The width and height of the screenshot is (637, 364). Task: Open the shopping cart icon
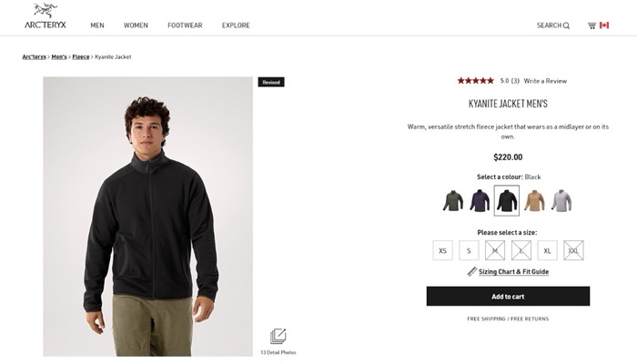tap(591, 25)
